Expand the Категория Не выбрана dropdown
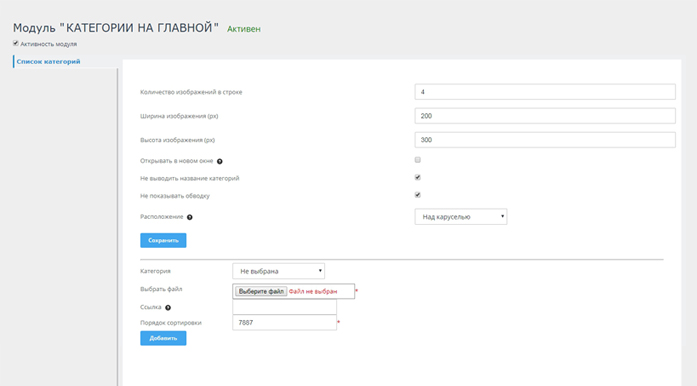Screen dimensions: 697x386 click(279, 271)
